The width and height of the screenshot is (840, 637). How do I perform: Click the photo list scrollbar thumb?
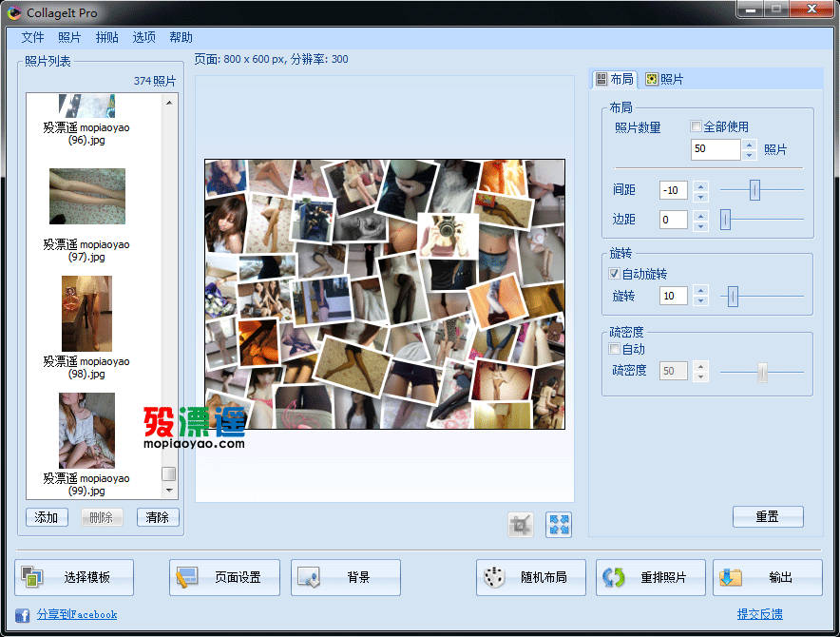[x=169, y=473]
